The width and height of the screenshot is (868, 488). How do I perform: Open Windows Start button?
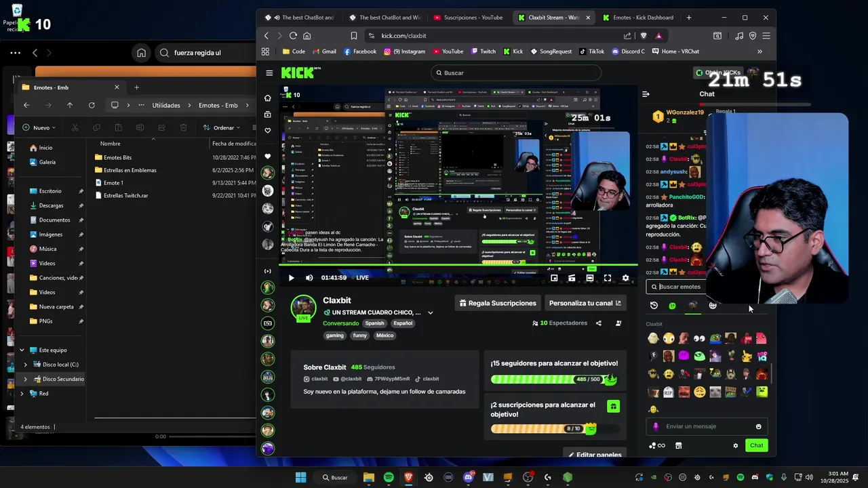300,477
